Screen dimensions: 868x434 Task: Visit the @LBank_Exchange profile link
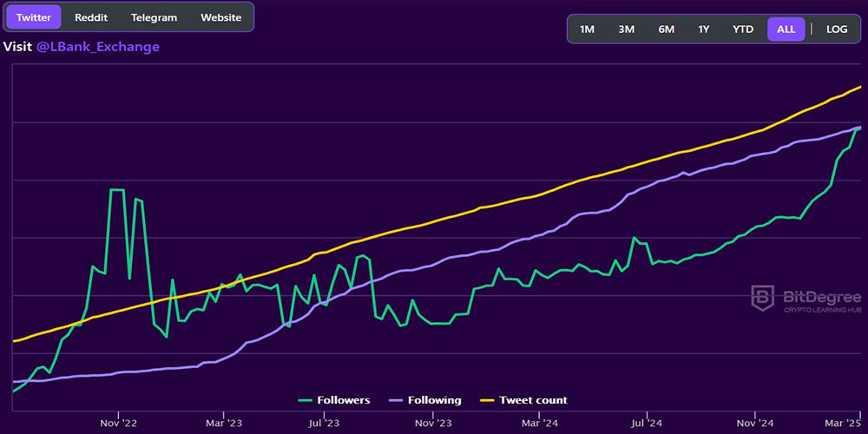click(97, 47)
